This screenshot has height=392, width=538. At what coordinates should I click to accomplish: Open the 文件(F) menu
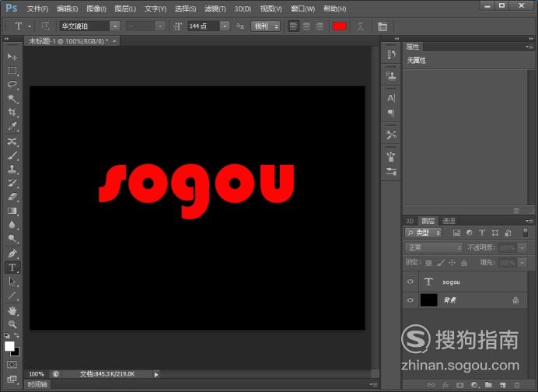37,9
